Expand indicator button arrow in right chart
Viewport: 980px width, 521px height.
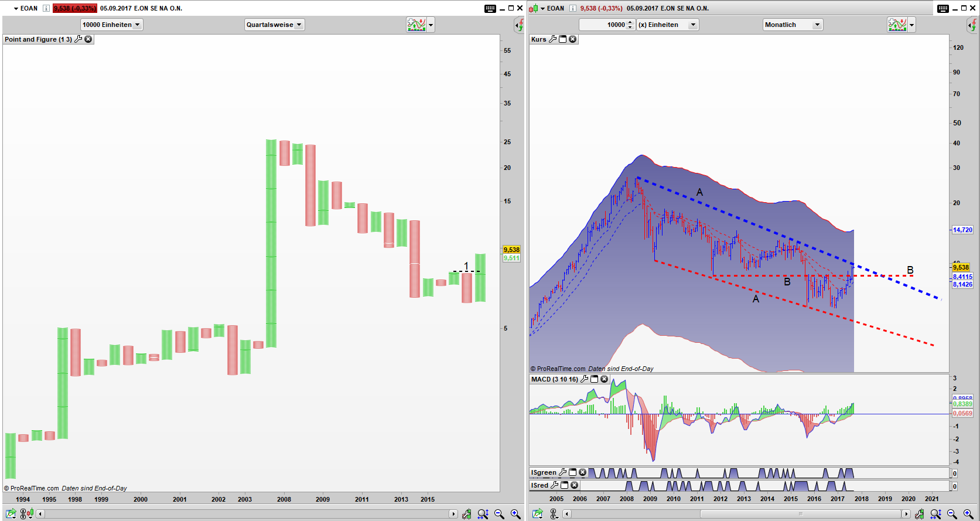coord(912,25)
